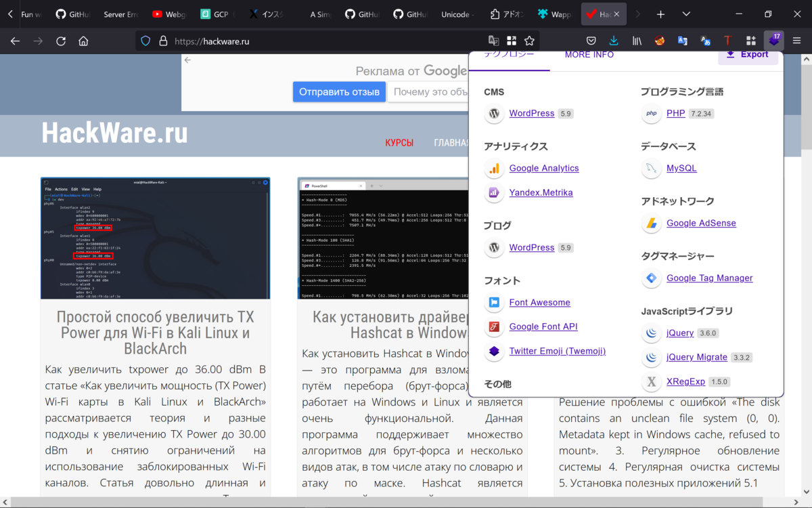Click the КУРСЫ menu item on site

(x=399, y=143)
